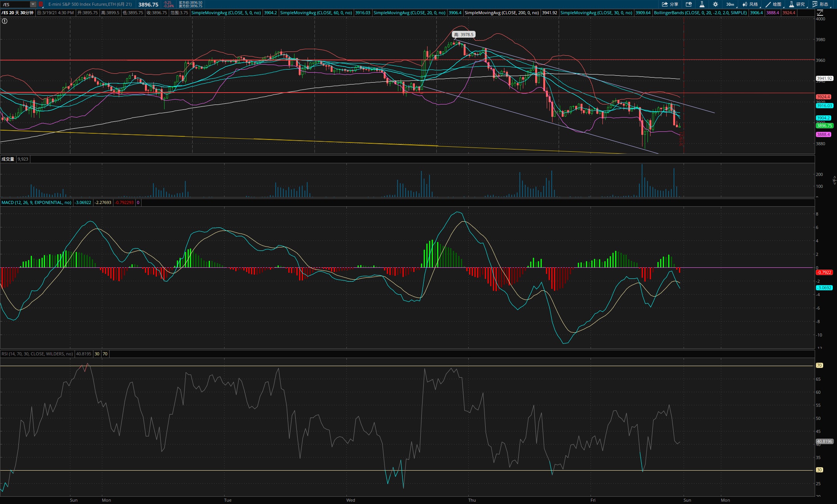Click the 高: 3978.5 high price bubble
This screenshot has height=504, width=837.
(464, 35)
